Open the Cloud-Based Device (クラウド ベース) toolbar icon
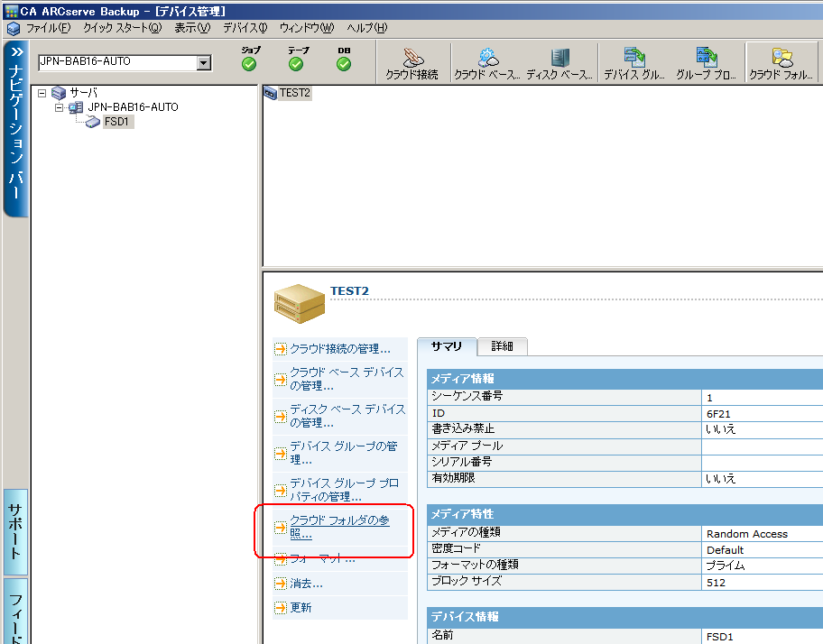823x644 pixels. coord(488,57)
